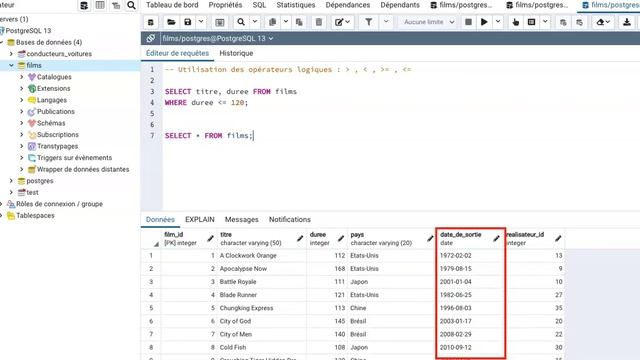Click the select-all corner cell of results grid
The height and width of the screenshot is (360, 640).
[150, 238]
